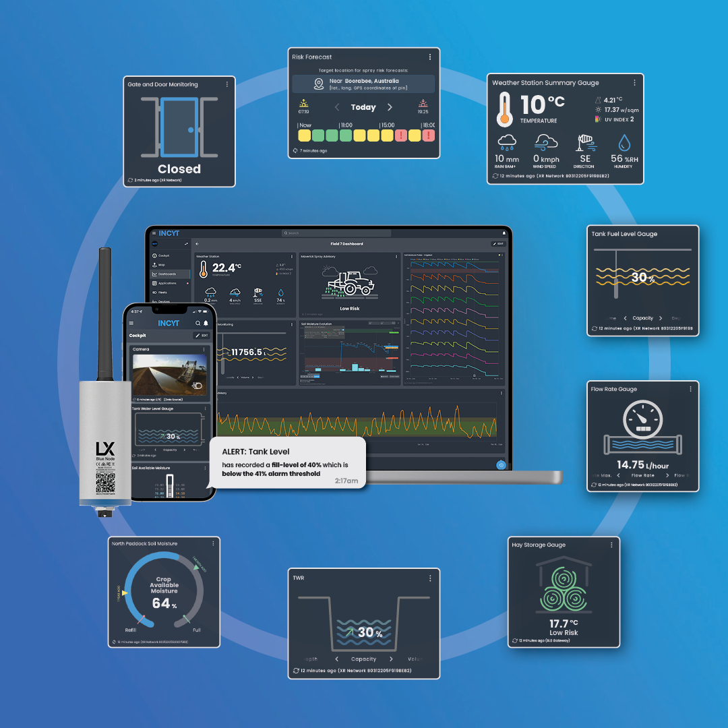Click the live-view icon on the Camera widget
Image resolution: width=728 pixels, height=728 pixels.
[x=197, y=386]
